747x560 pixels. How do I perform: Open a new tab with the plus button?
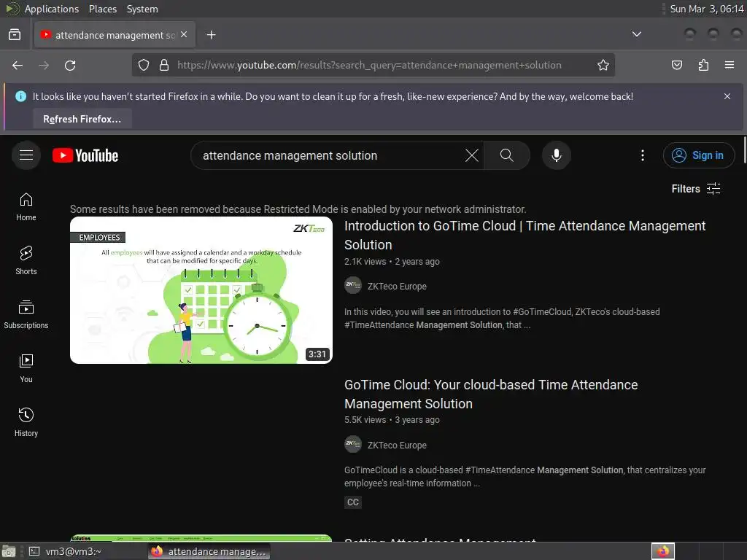tap(211, 35)
